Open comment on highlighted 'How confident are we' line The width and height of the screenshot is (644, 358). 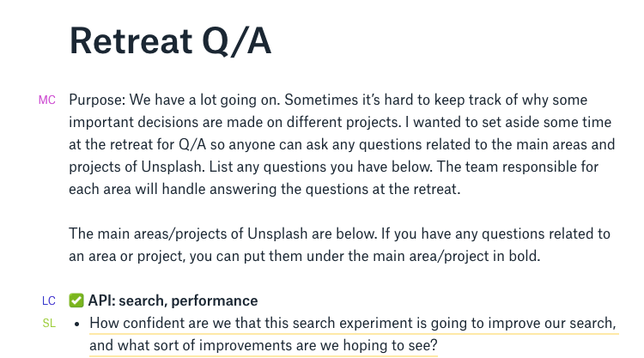258,324
